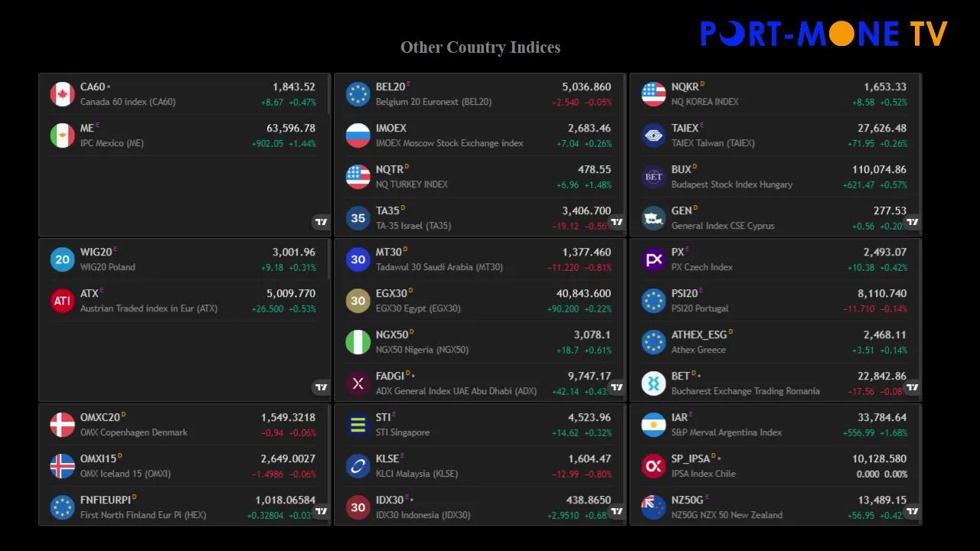Click the Russia flag icon for IMOEX
This screenshot has width=980, height=551.
[358, 135]
